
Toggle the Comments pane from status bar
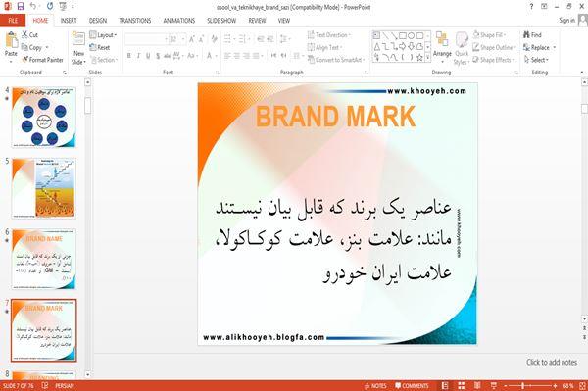point(412,385)
